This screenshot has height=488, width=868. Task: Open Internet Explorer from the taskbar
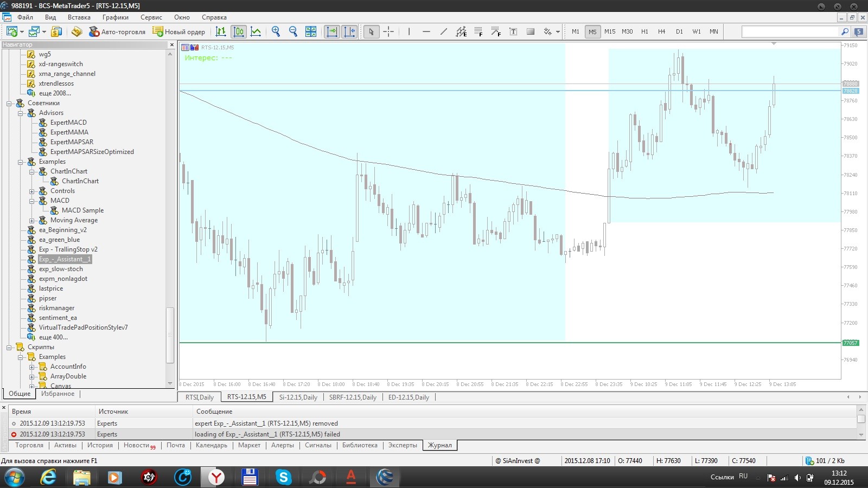49,477
